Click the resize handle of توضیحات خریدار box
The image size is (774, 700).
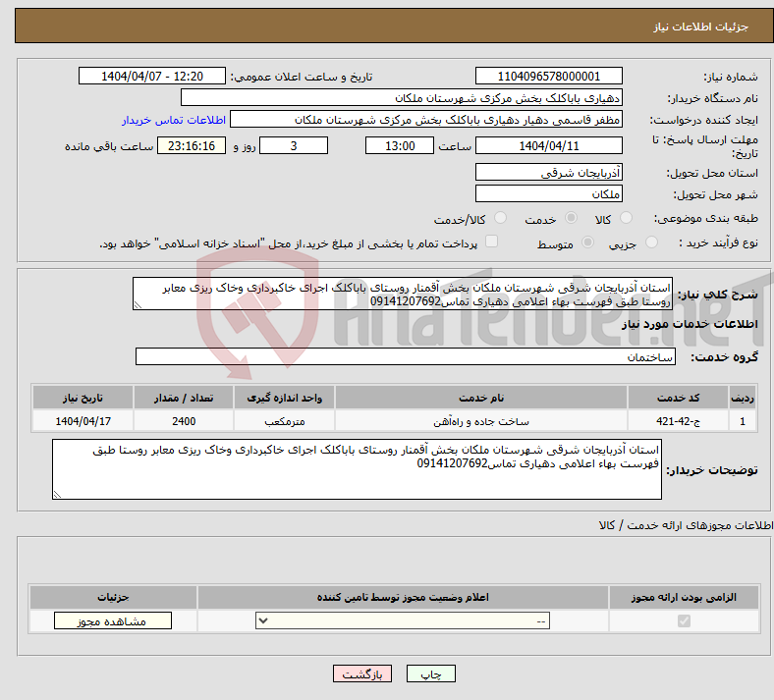(57, 494)
